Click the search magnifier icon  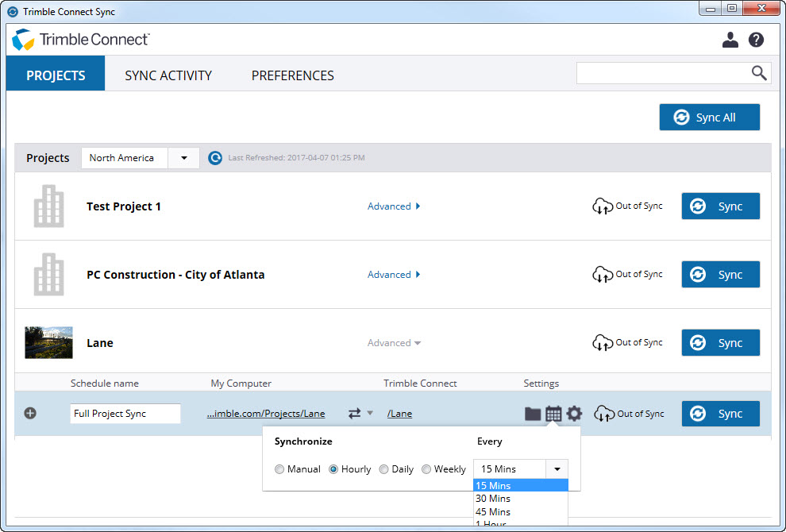760,73
